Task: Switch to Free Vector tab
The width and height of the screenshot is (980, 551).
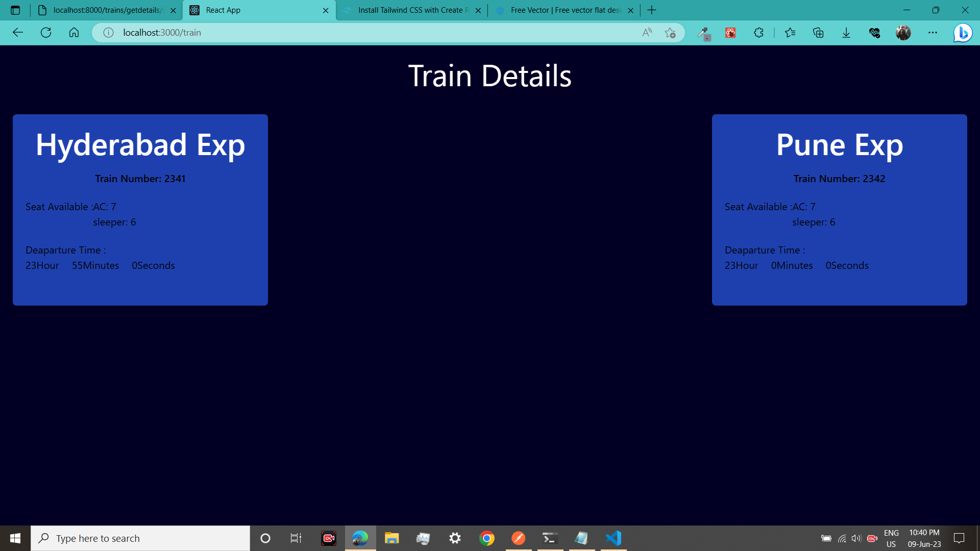Action: click(564, 10)
